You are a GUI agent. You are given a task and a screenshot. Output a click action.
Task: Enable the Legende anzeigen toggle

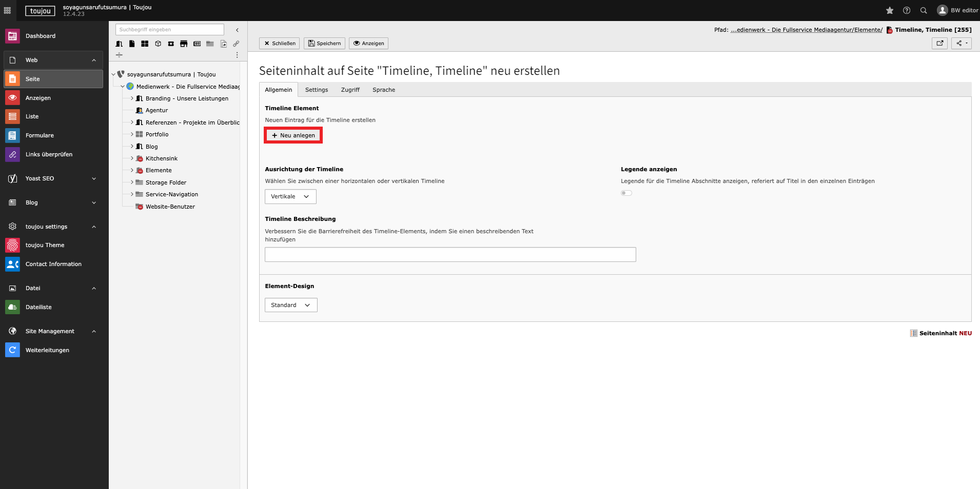click(626, 193)
